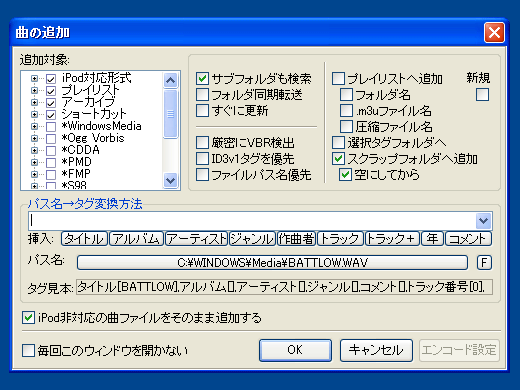Insert コメント tag placeholder
The height and width of the screenshot is (390, 520).
[468, 239]
